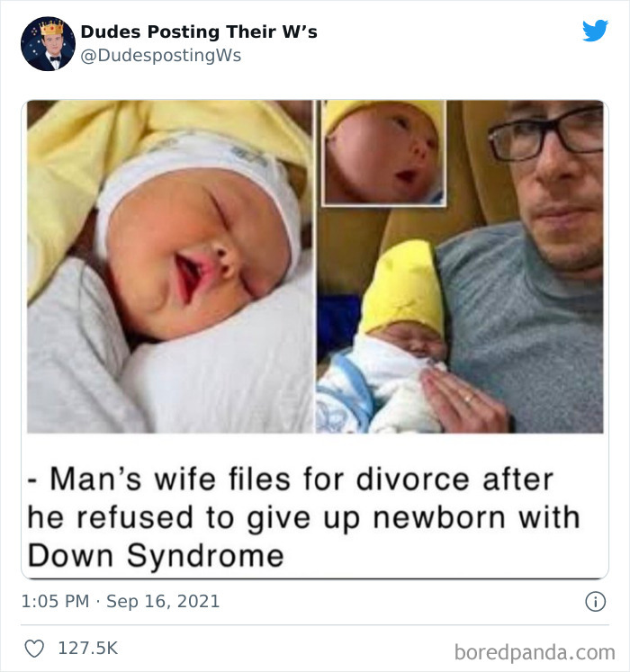Open the Sep 16, 2021 date
The image size is (630, 672).
coord(163,601)
